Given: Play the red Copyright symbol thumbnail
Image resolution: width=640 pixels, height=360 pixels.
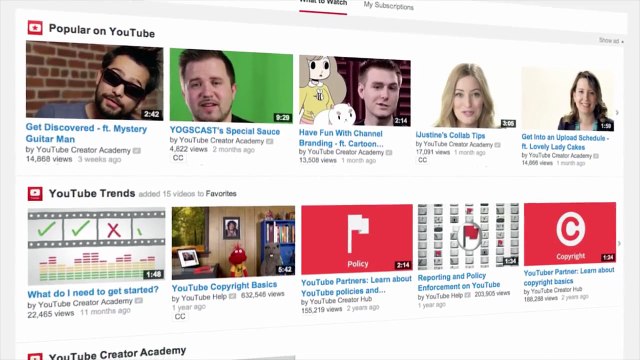Looking at the screenshot, I should pyautogui.click(x=570, y=233).
